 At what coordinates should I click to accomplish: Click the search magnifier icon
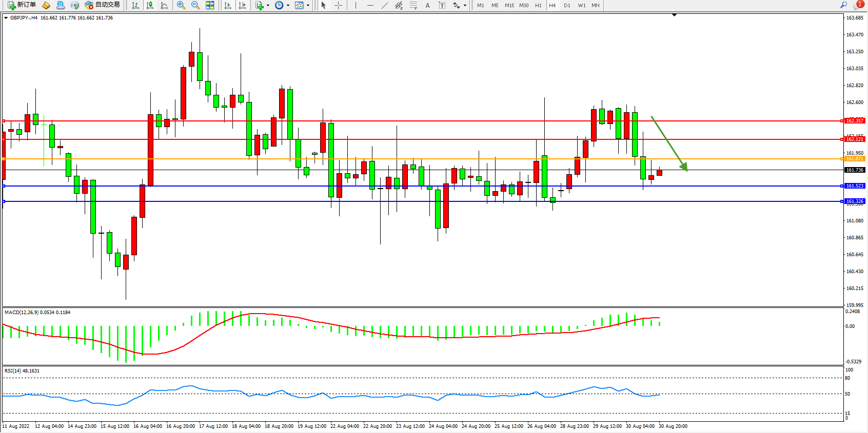click(843, 5)
